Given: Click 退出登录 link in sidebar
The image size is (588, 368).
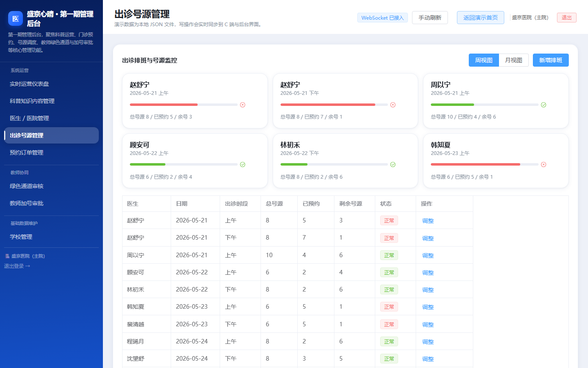Looking at the screenshot, I should (17, 266).
